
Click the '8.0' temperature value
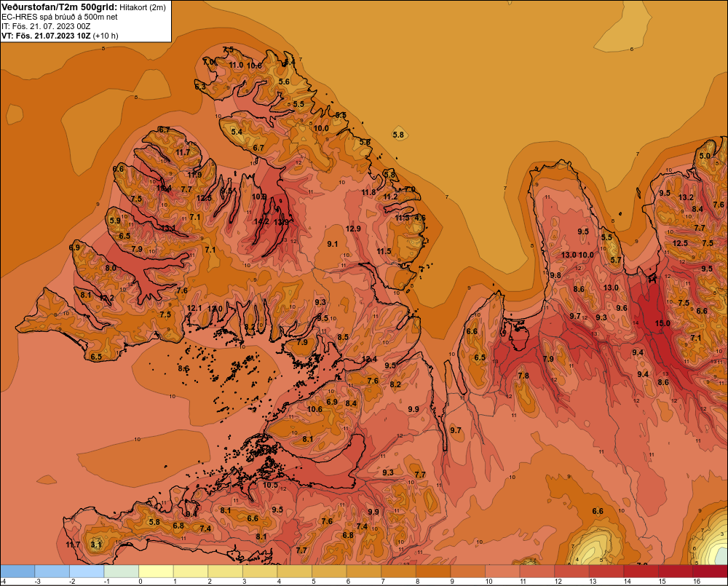coord(111,269)
